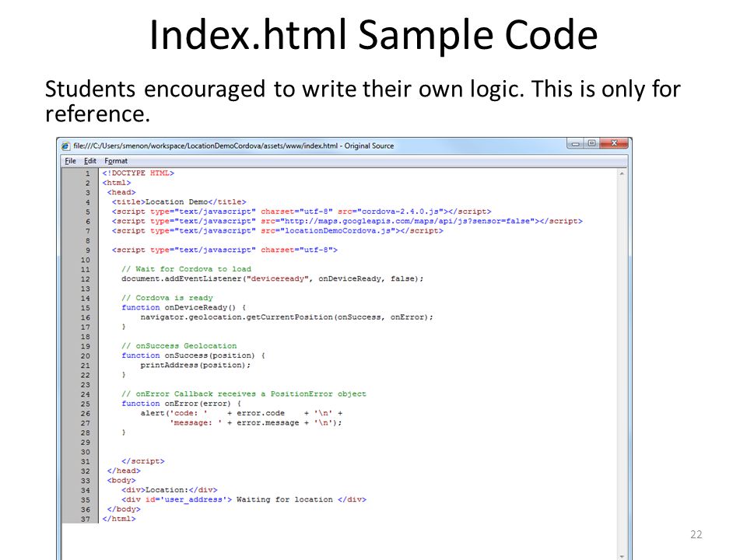Viewport: 747px width, 560px height.
Task: Click line number 37 in the gutter
Action: coord(86,519)
